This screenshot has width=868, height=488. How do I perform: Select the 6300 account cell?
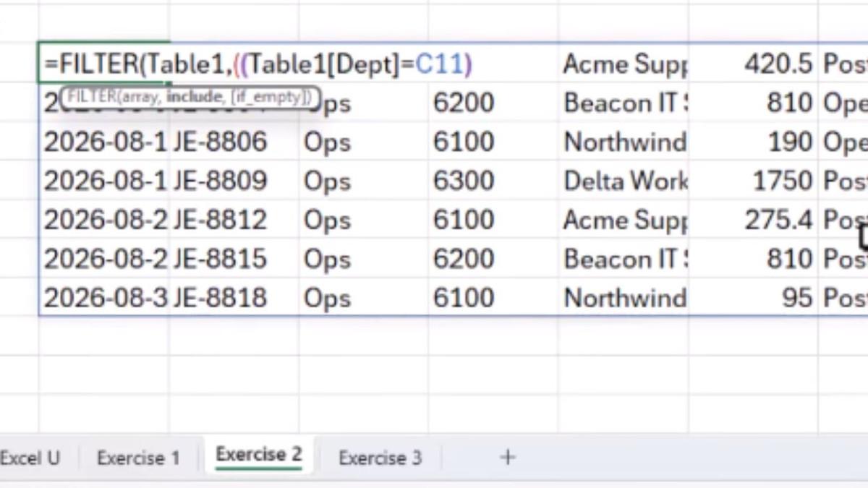[x=493, y=181]
